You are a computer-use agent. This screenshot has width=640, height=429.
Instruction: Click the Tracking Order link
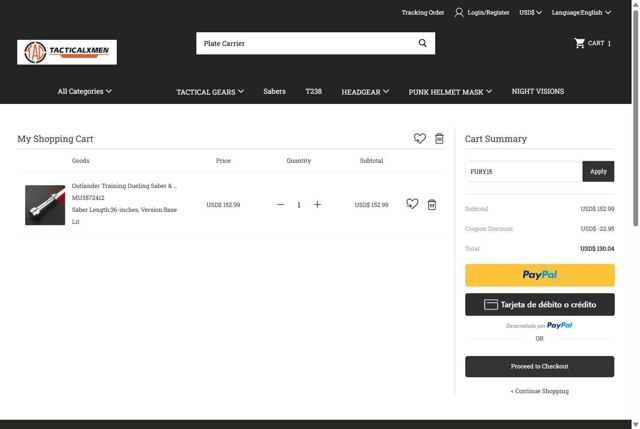[x=423, y=13]
